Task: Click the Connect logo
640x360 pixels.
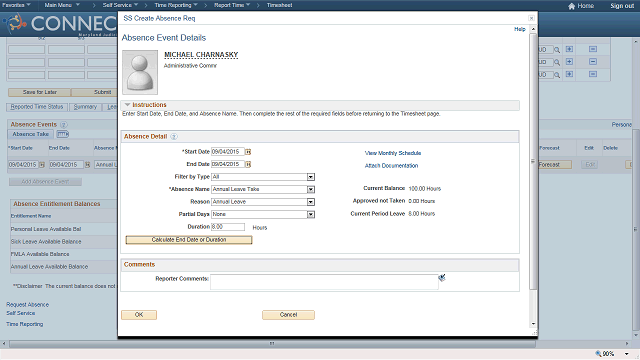Action: [x=61, y=23]
